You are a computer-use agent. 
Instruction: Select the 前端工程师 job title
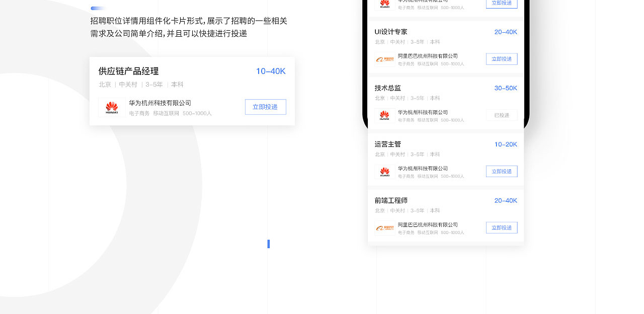coord(391,201)
